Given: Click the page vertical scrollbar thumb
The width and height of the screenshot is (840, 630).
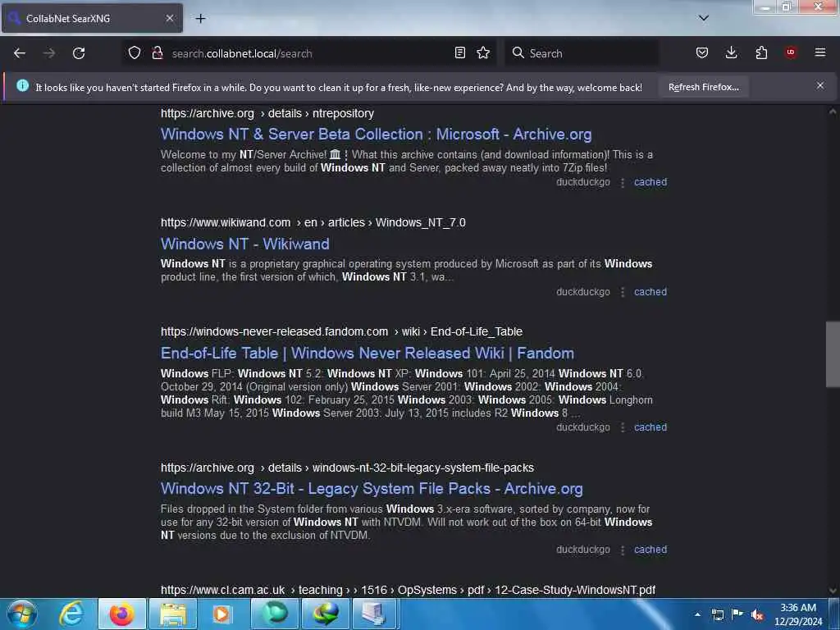Looking at the screenshot, I should pos(832,354).
